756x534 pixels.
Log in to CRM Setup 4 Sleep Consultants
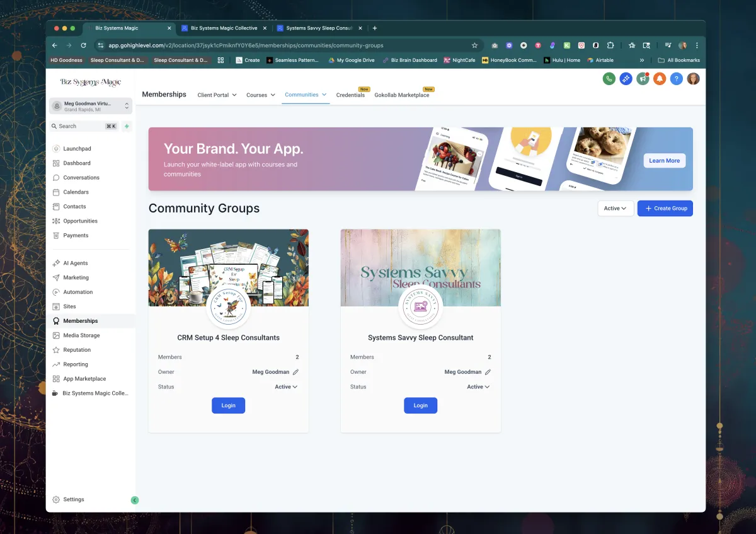[228, 405]
